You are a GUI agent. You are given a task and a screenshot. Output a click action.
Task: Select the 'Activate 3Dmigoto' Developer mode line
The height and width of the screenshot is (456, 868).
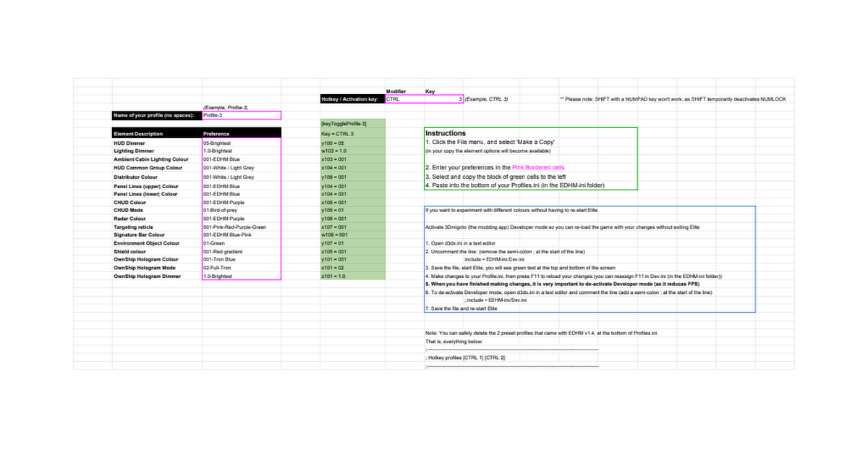coord(562,227)
